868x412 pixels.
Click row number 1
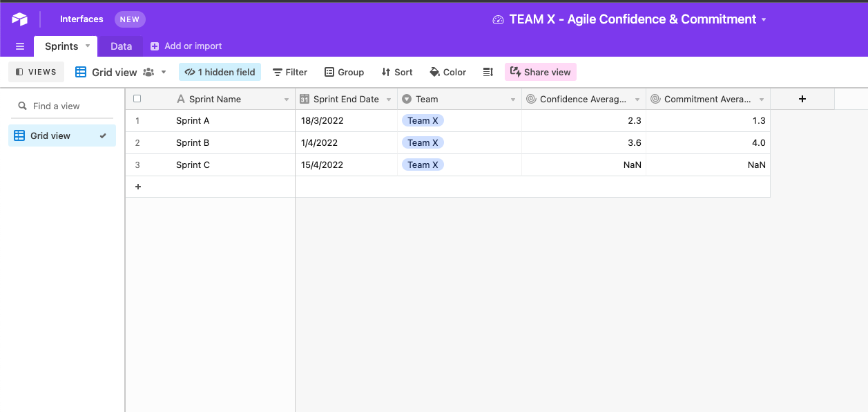137,120
